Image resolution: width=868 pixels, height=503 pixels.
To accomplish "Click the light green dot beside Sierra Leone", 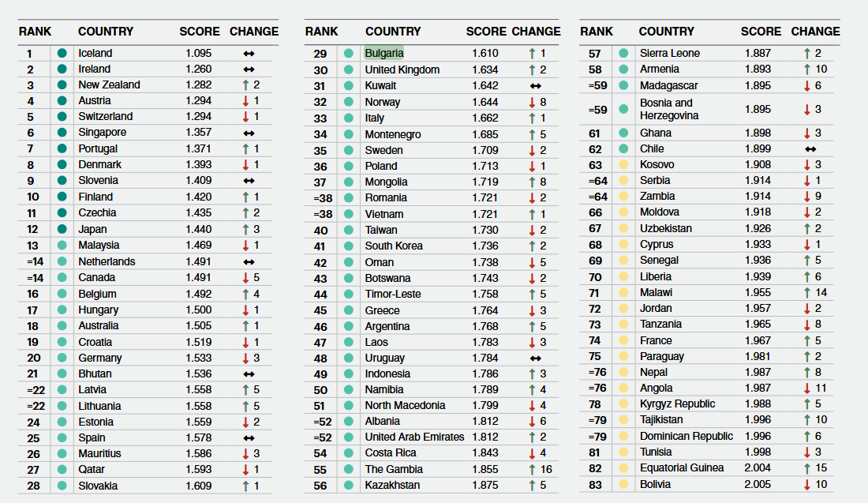I will point(623,54).
